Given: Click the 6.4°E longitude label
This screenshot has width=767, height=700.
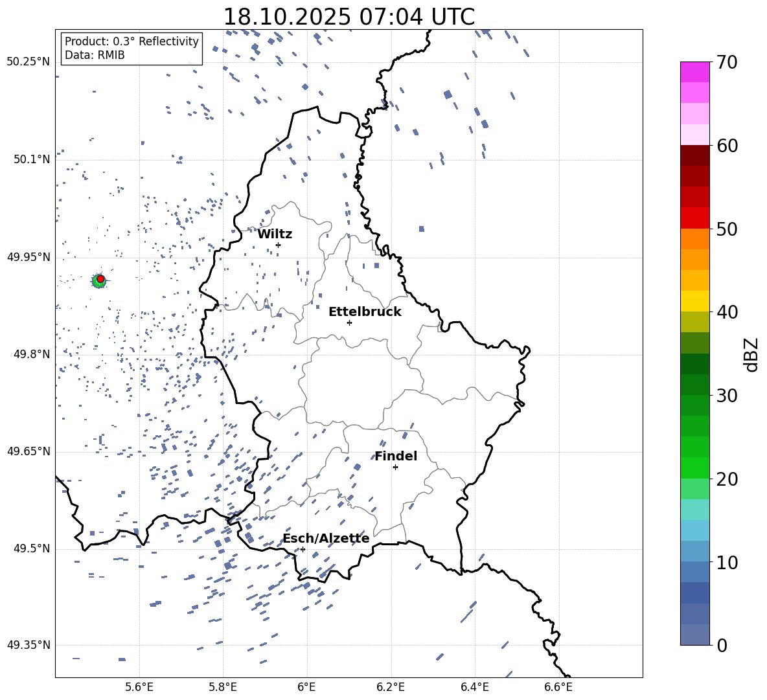Looking at the screenshot, I should coord(474,687).
